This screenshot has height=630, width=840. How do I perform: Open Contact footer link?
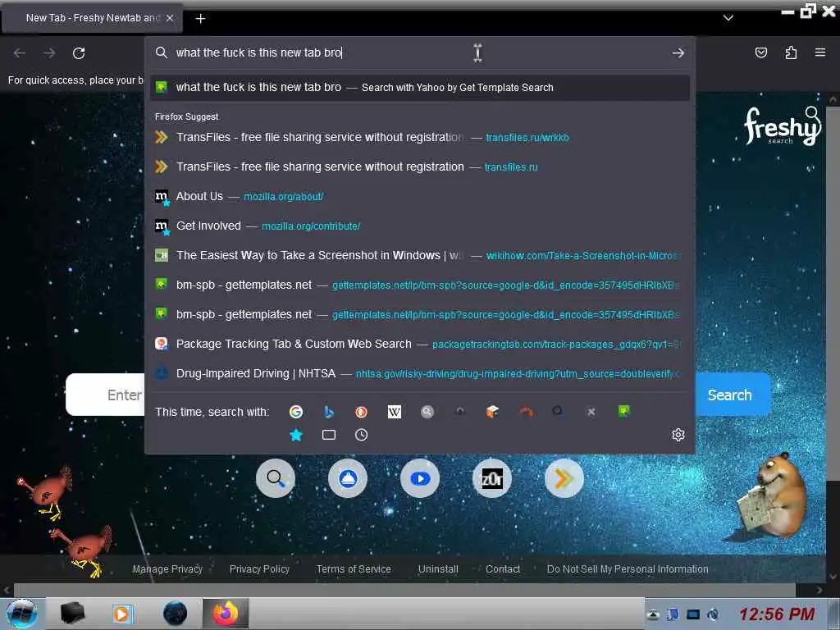(503, 569)
